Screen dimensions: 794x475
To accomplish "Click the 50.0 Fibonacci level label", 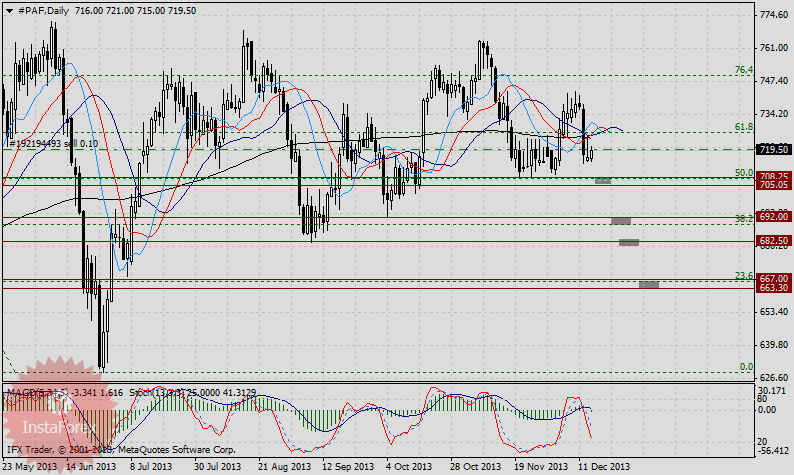I will pyautogui.click(x=743, y=173).
